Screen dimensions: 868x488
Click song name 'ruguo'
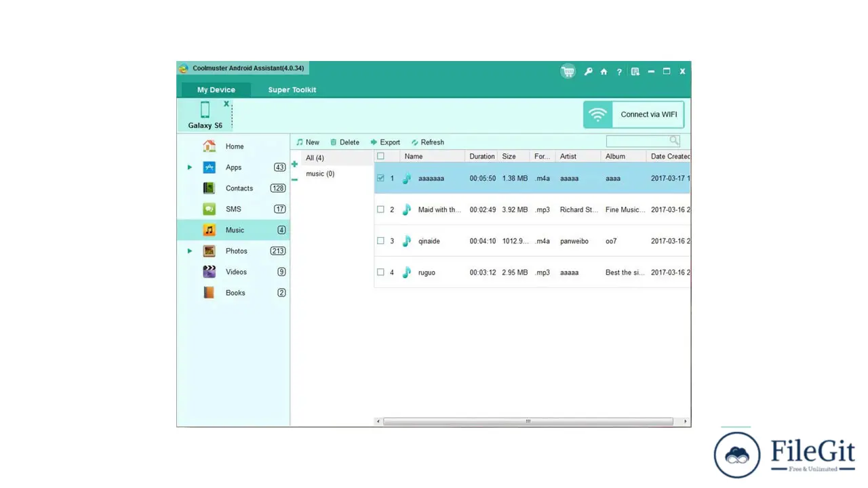click(x=427, y=272)
